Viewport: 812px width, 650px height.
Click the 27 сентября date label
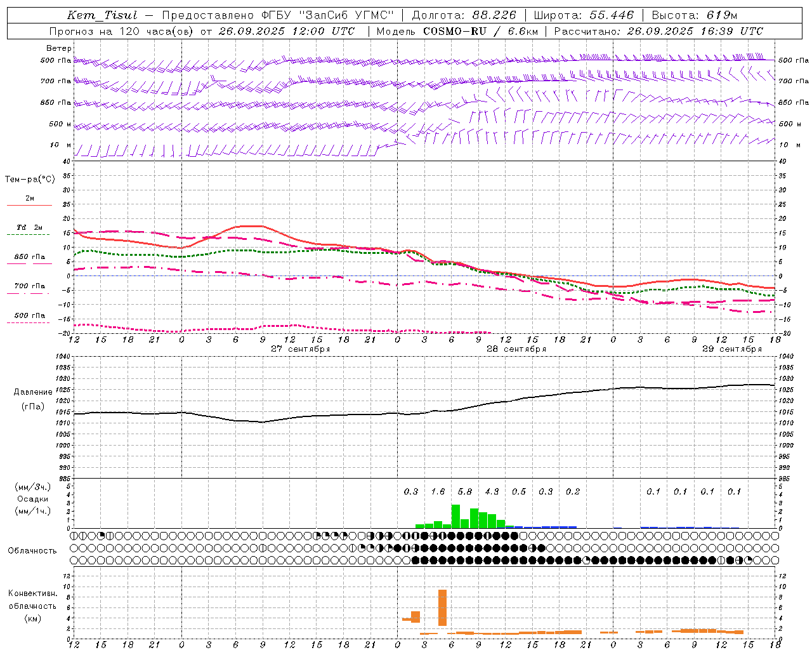300,348
